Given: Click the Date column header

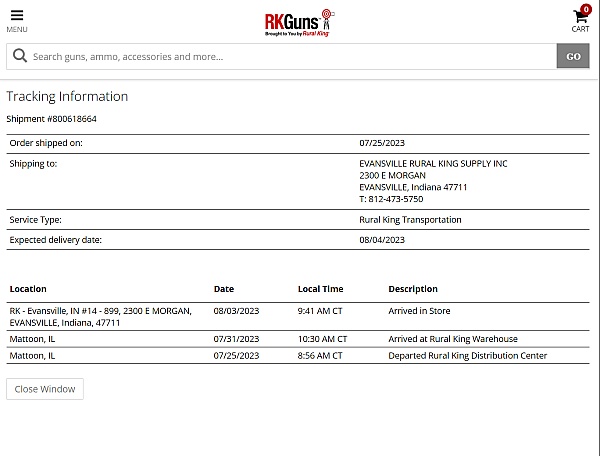Looking at the screenshot, I should click(x=224, y=289).
